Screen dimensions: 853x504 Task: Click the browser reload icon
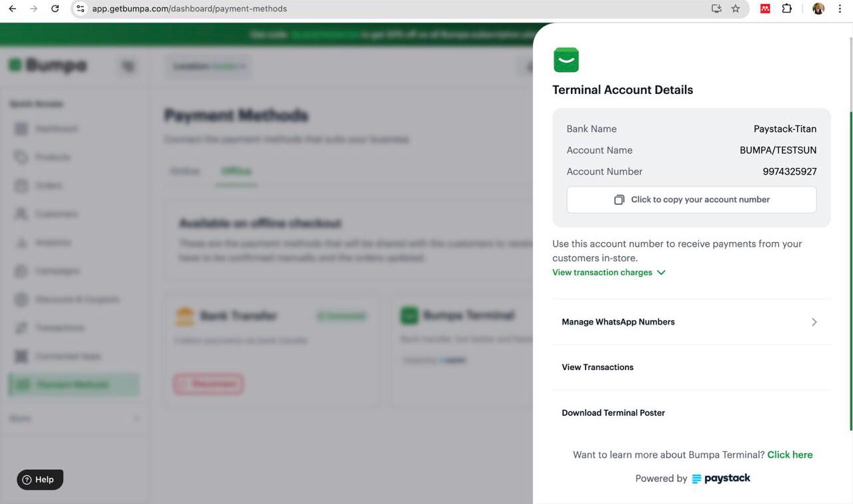click(55, 9)
